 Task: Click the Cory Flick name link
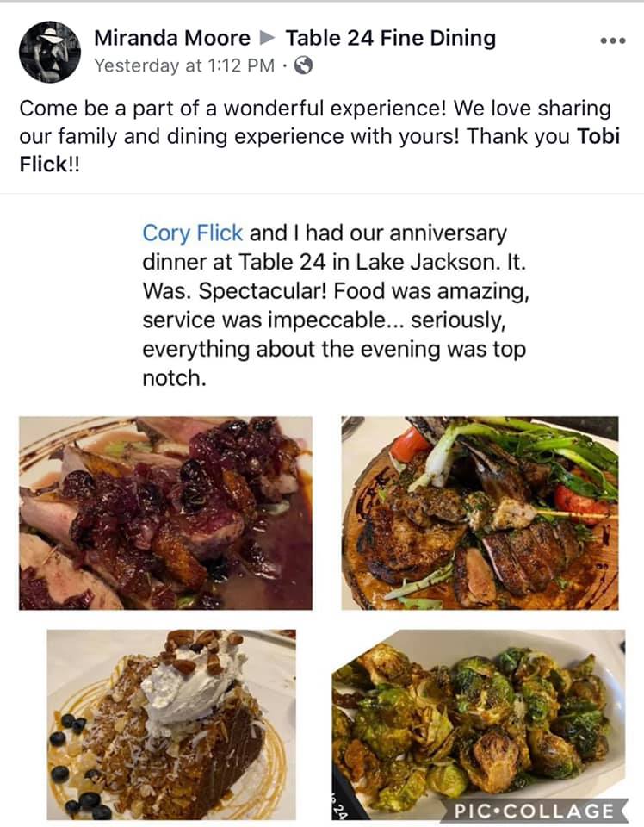[193, 233]
